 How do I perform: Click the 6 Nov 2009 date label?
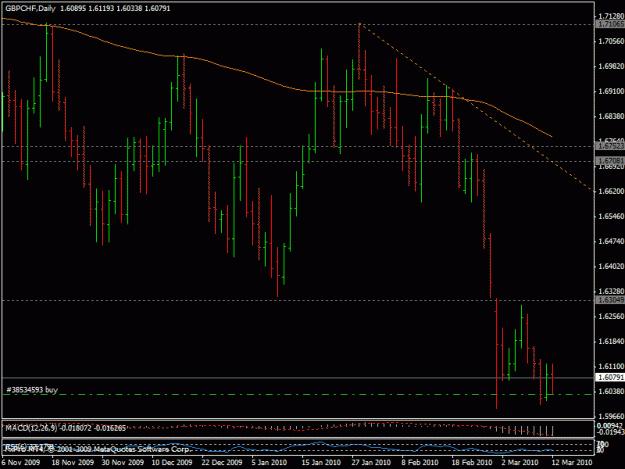[x=21, y=462]
